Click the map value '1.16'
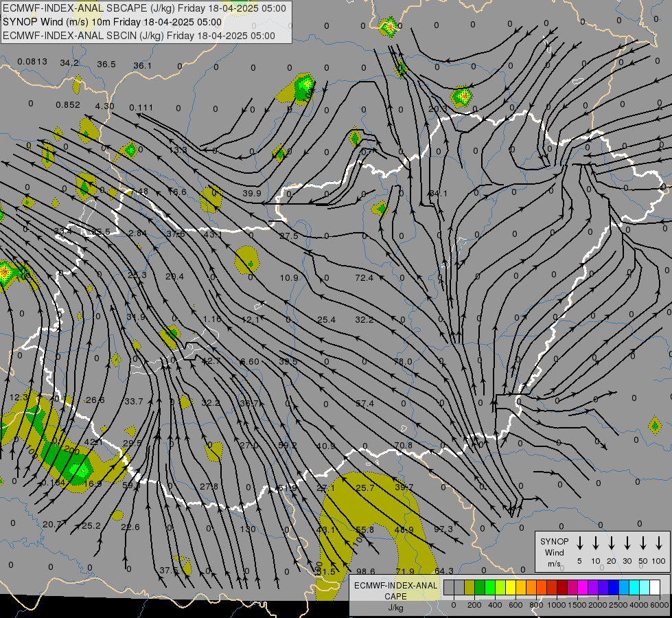The width and height of the screenshot is (672, 618). tap(212, 319)
